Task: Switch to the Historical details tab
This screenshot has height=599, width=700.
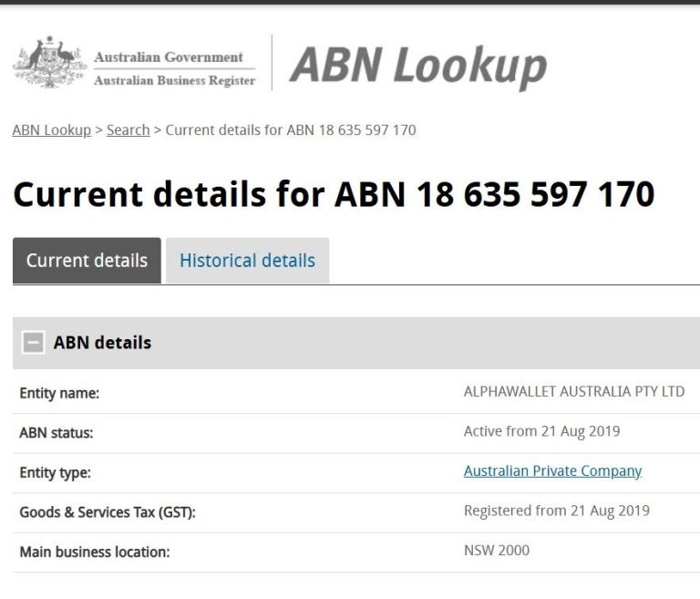Action: point(247,261)
